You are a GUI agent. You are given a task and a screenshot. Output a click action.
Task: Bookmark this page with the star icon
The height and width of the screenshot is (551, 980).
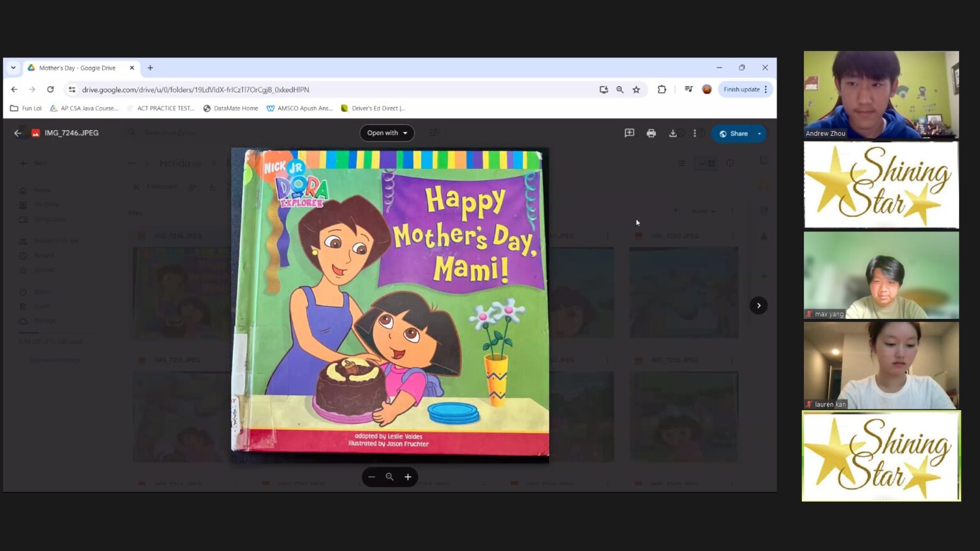pos(636,90)
